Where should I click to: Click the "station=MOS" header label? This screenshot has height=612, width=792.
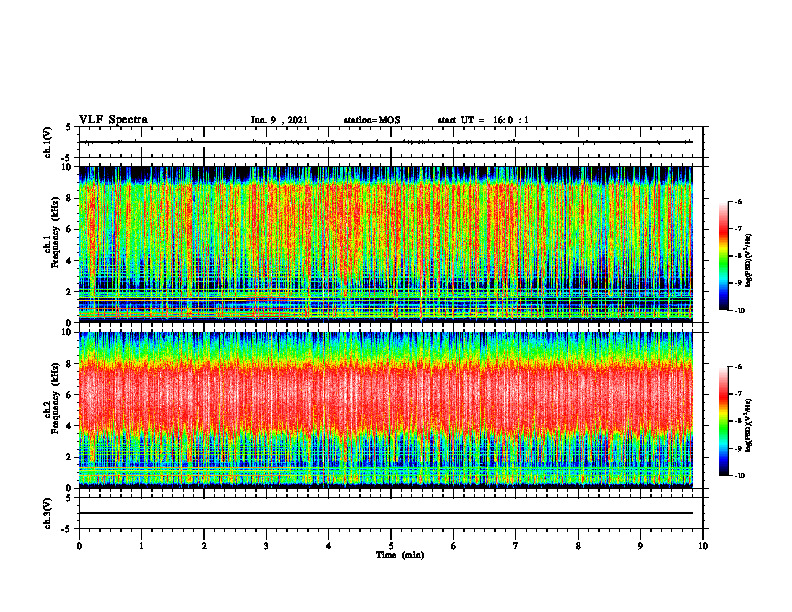tap(372, 120)
